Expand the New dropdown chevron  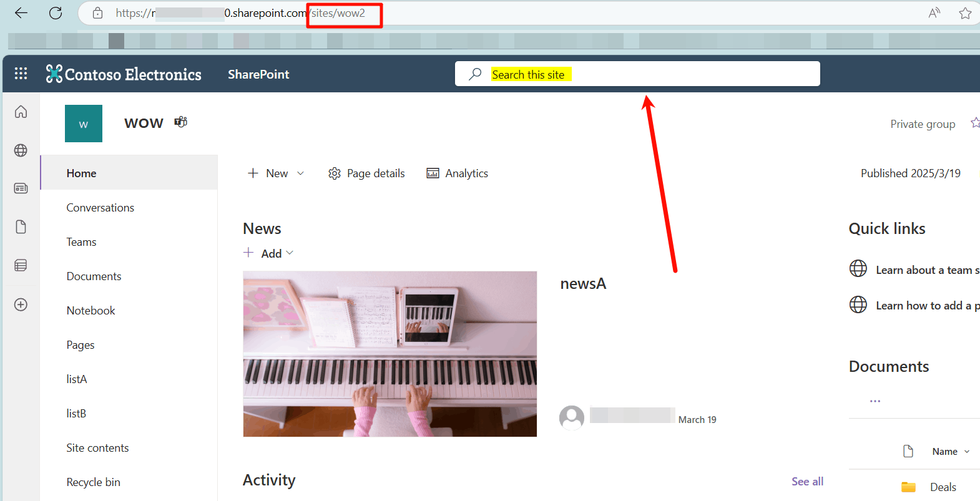click(x=300, y=173)
